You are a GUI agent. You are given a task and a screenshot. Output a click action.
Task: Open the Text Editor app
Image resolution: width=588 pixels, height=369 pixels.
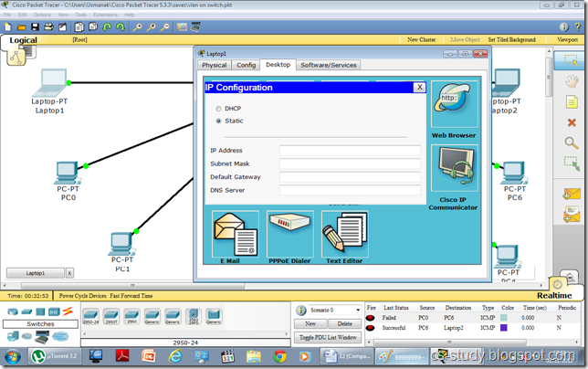[x=344, y=234]
